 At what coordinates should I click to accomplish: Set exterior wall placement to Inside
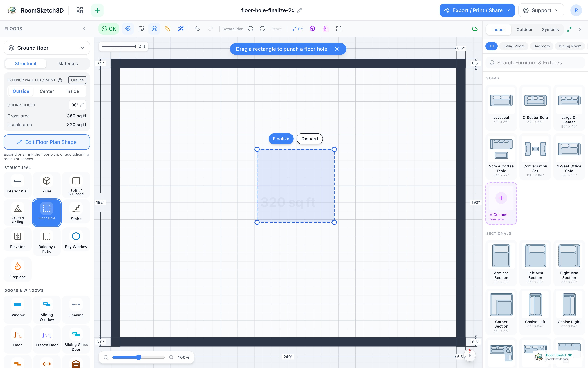pyautogui.click(x=72, y=91)
